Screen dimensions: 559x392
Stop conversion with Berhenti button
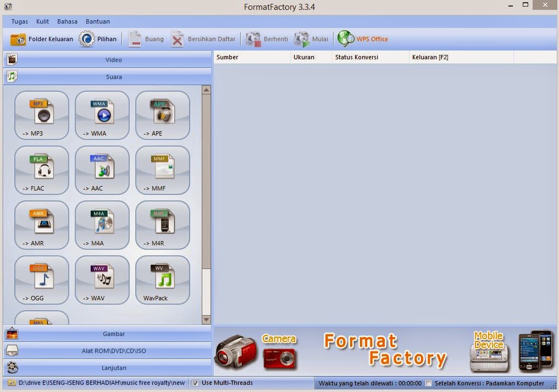tap(267, 39)
